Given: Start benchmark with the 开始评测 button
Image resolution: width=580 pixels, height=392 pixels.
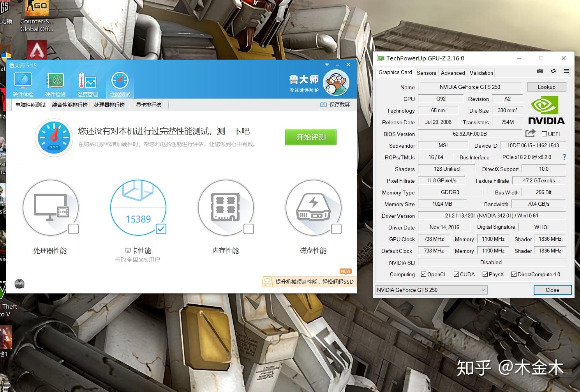Looking at the screenshot, I should (310, 137).
